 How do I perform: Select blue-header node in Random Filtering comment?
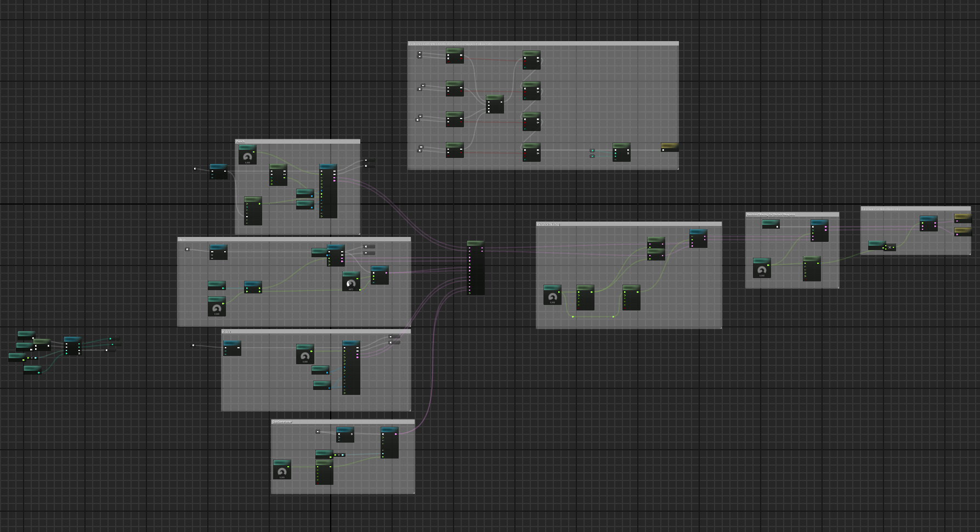coord(819,231)
